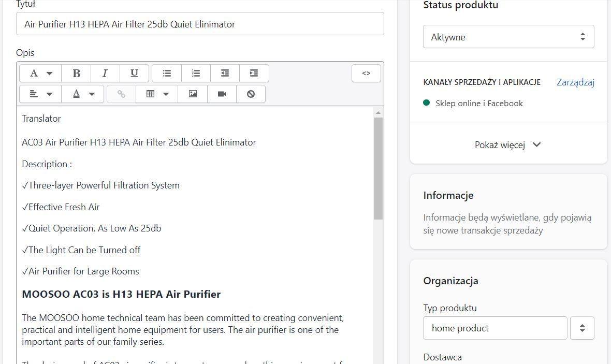Click the scrollbar up arrow in description editor
This screenshot has height=364, width=611.
pos(378,113)
